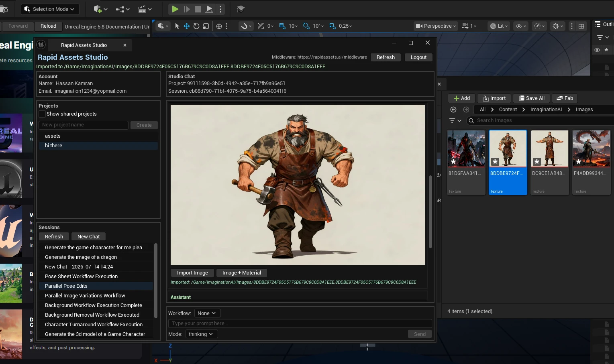This screenshot has width=614, height=364.
Task: Open grid snap value 10 dropdown
Action: coord(293,26)
